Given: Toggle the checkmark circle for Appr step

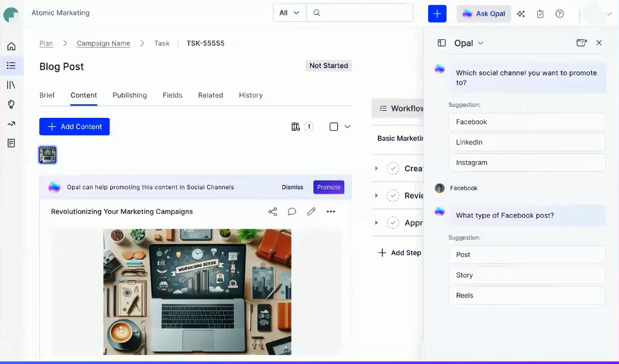Looking at the screenshot, I should tap(393, 223).
